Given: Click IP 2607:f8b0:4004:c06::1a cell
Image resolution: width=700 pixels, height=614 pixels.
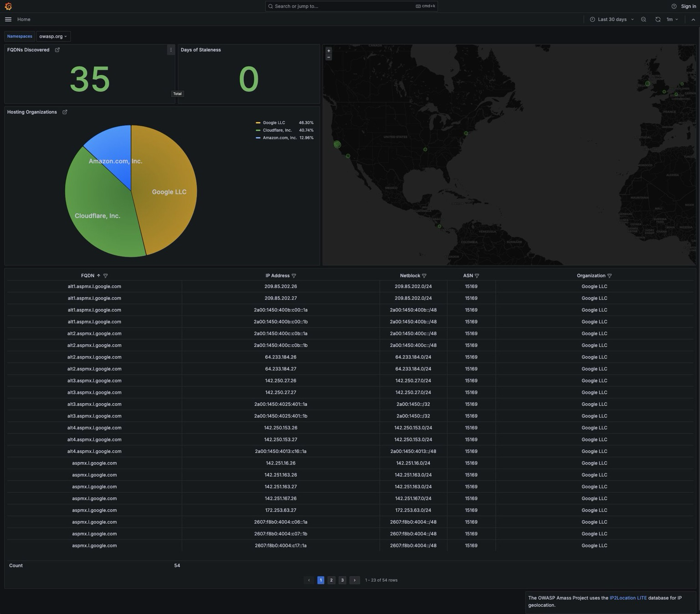Looking at the screenshot, I should tap(281, 522).
